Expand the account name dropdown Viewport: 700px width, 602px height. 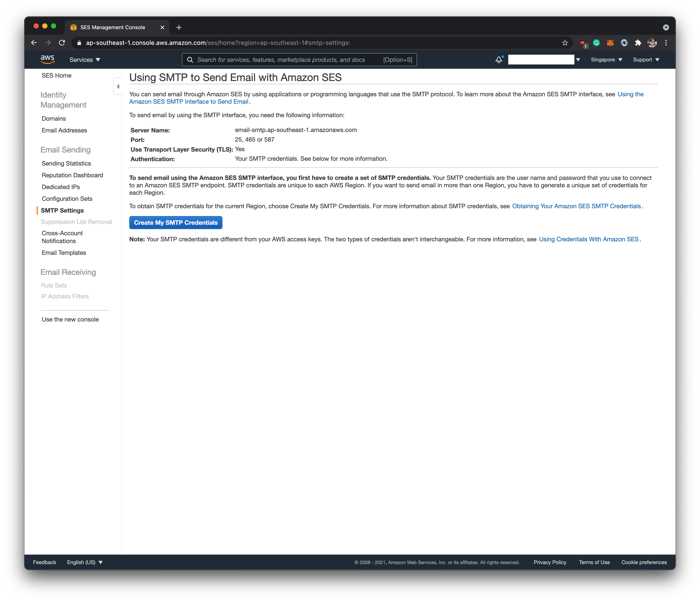click(578, 60)
